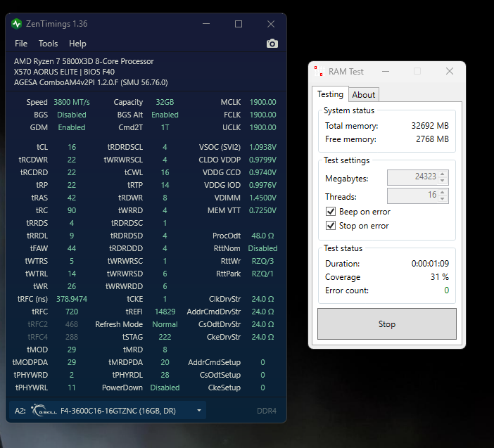
Task: Click the RAM Test app icon
Action: pos(319,72)
